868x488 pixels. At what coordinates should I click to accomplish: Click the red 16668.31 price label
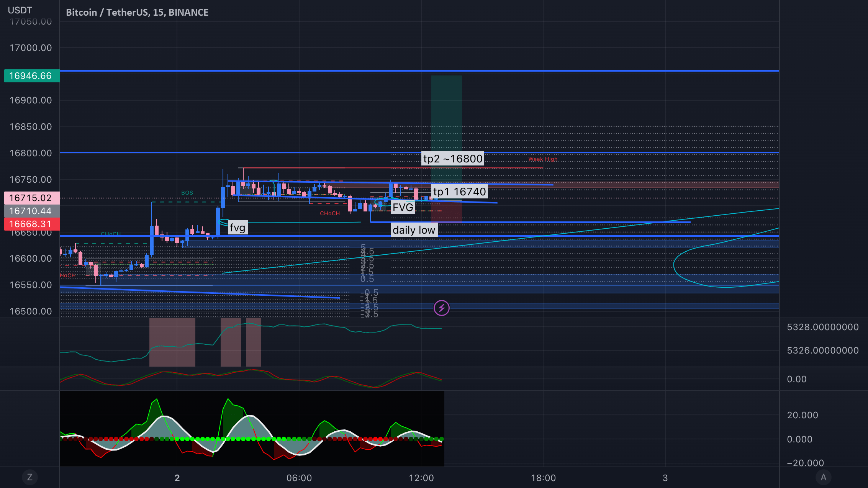pyautogui.click(x=31, y=224)
